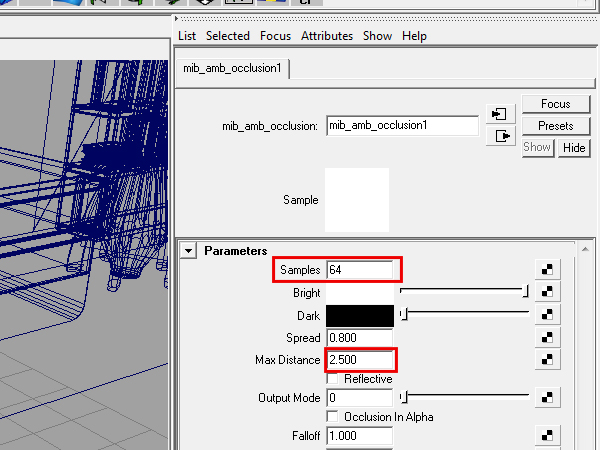Open the Help menu
The height and width of the screenshot is (450, 600).
pyautogui.click(x=414, y=36)
